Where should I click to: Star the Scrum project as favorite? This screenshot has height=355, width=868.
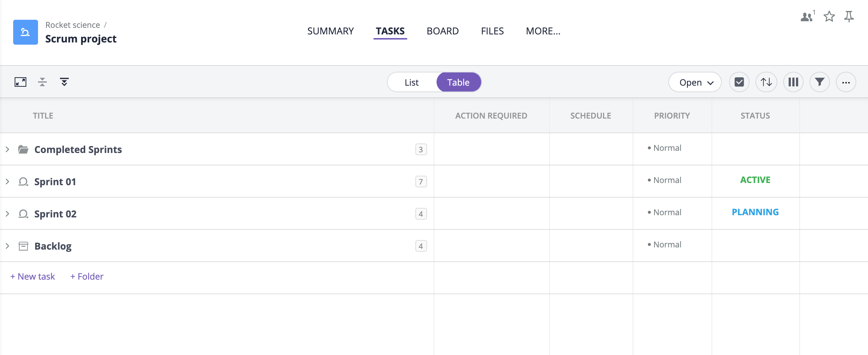coord(829,16)
